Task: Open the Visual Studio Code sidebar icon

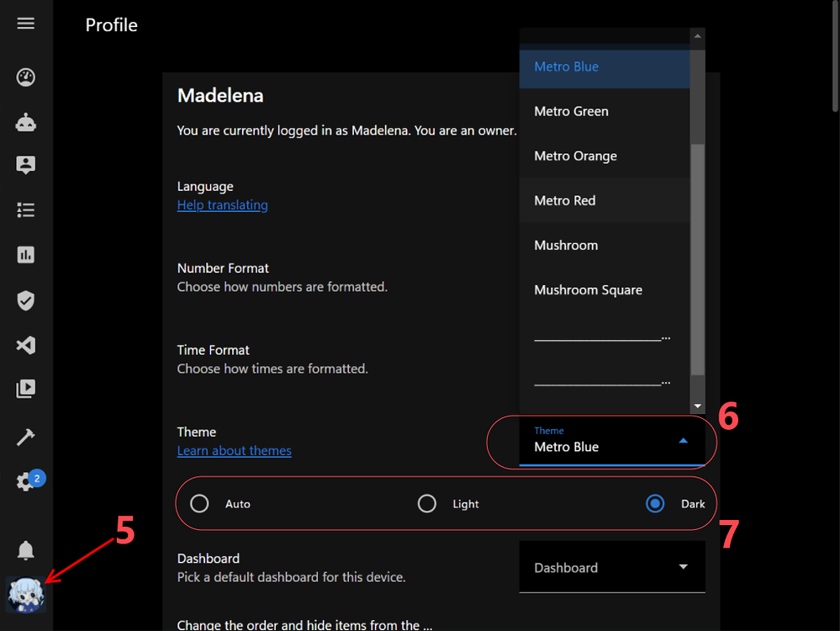Action: [26, 345]
